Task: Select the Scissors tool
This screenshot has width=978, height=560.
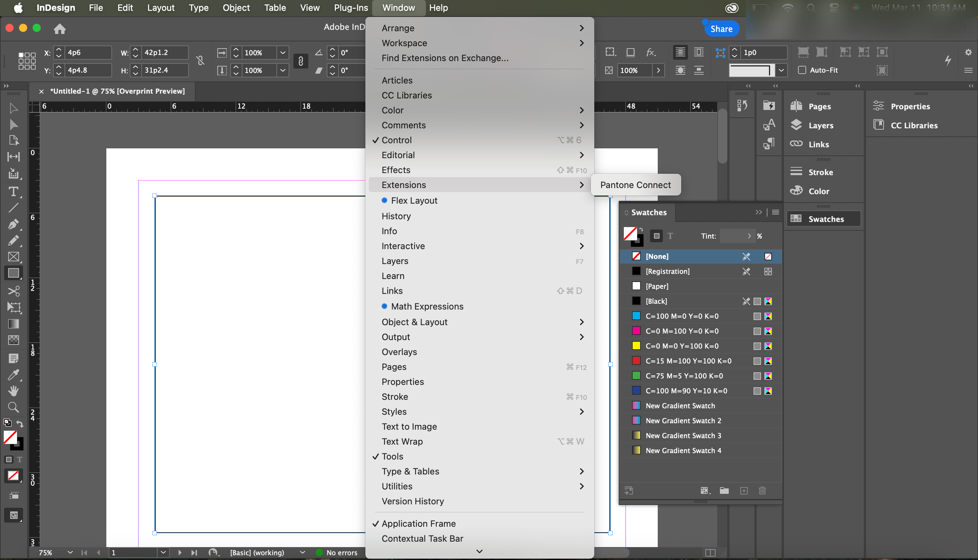Action: pyautogui.click(x=14, y=291)
